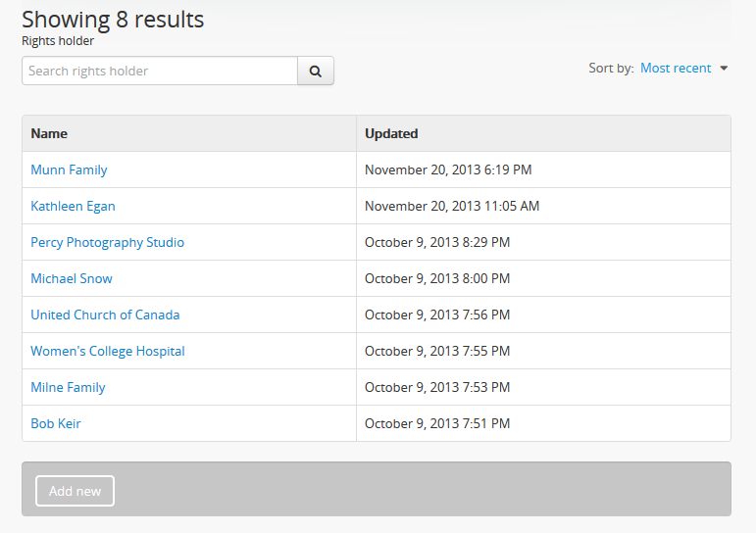Click the Updated column header
756x533 pixels.
click(x=391, y=133)
